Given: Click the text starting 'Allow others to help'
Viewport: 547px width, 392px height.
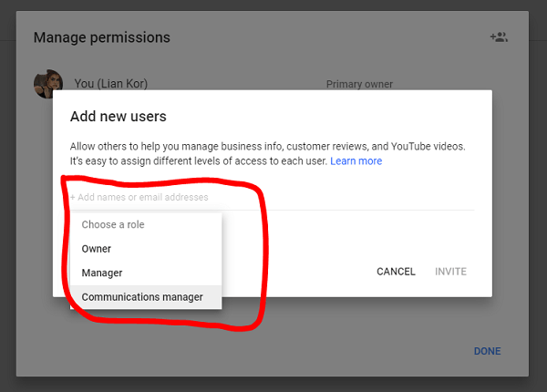Looking at the screenshot, I should 267,147.
